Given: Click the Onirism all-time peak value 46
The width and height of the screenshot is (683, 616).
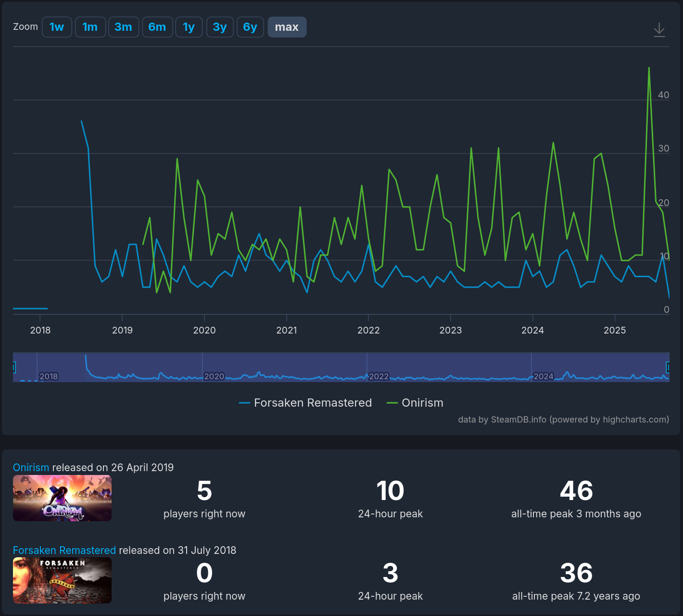Looking at the screenshot, I should click(x=576, y=491).
